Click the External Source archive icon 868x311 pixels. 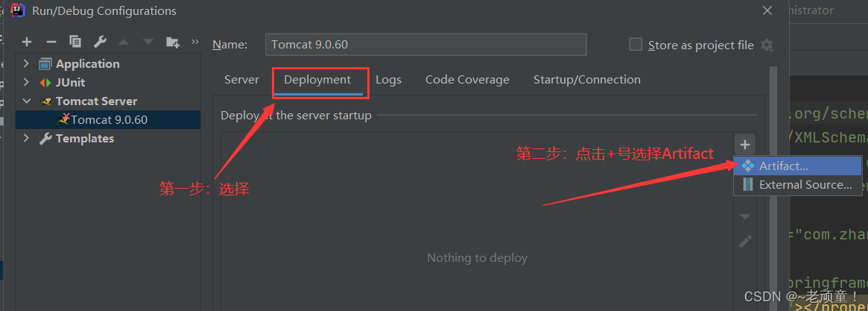[x=748, y=185]
